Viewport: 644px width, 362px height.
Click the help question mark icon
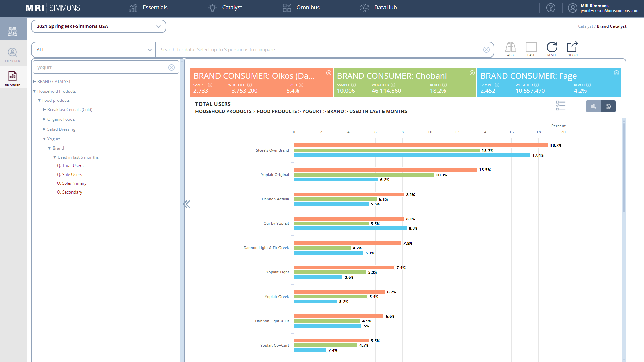tap(551, 8)
